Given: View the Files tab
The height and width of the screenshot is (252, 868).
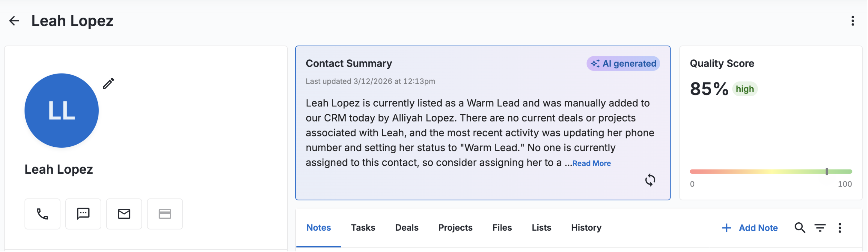Looking at the screenshot, I should click(x=502, y=228).
